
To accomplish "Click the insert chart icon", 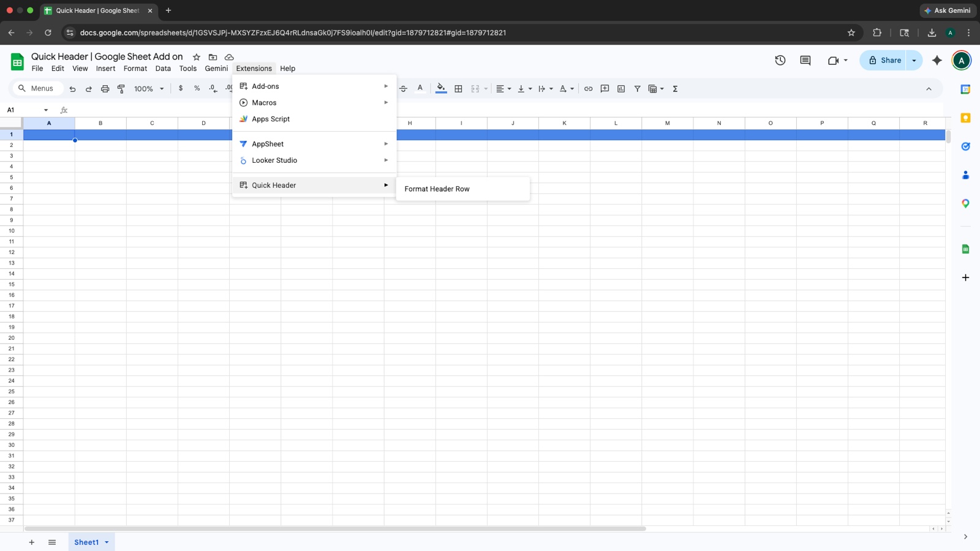I will pyautogui.click(x=621, y=89).
